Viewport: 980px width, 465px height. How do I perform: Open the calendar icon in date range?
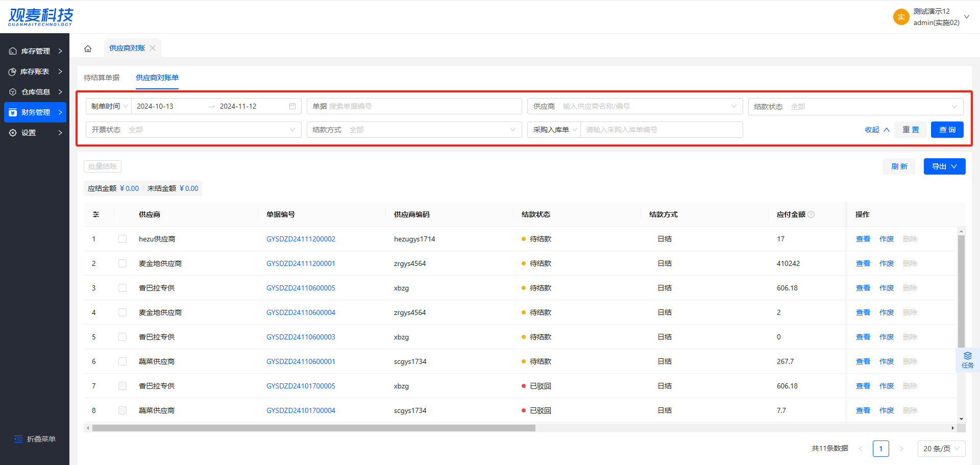coord(292,106)
